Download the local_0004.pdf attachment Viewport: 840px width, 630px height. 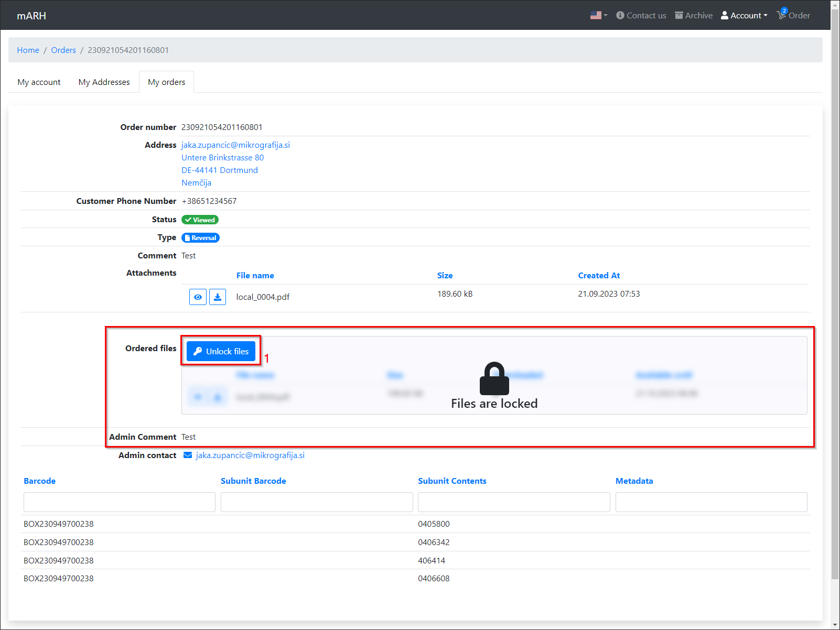pyautogui.click(x=218, y=297)
